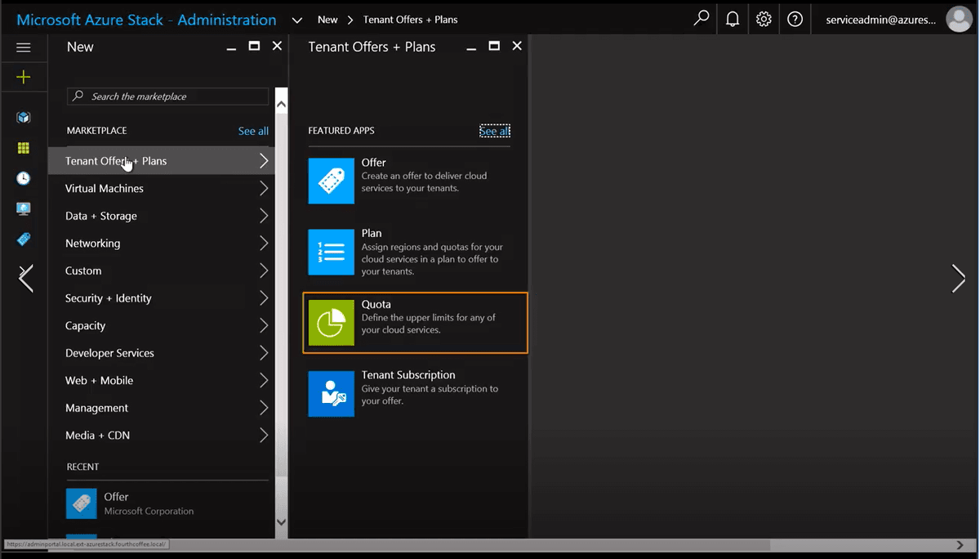Click 'Give your tenant a subscription' description
This screenshot has height=559, width=980.
[430, 395]
